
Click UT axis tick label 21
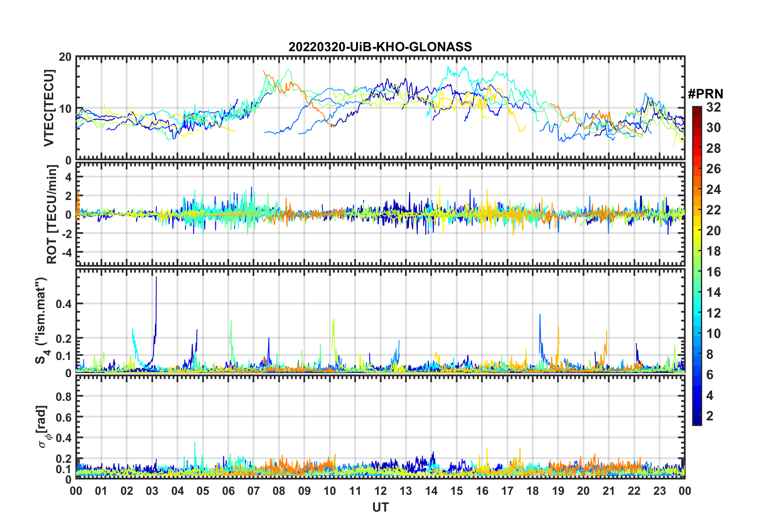pyautogui.click(x=609, y=491)
